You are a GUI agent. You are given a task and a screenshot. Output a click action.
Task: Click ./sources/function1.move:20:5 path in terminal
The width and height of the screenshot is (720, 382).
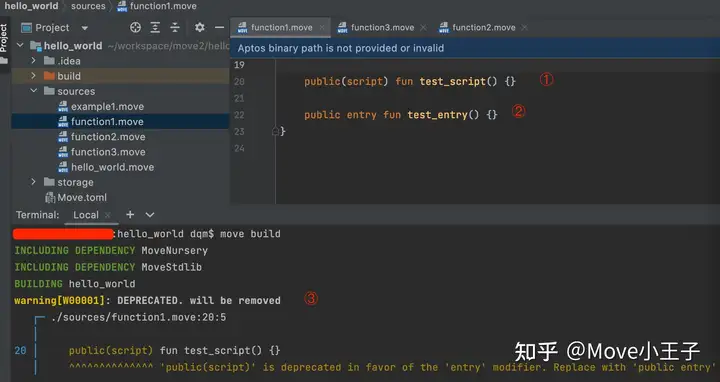tap(139, 317)
